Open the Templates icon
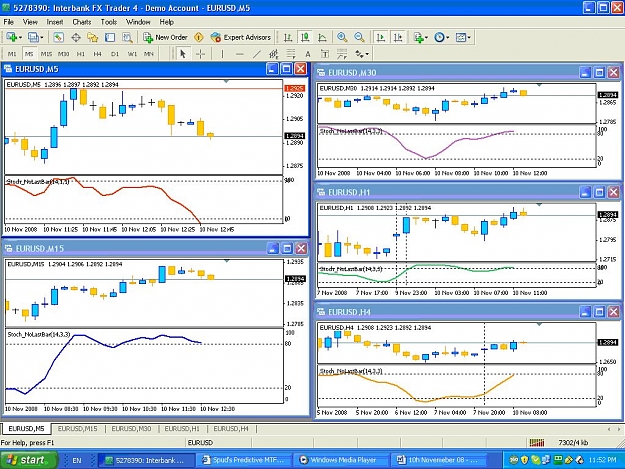Viewport: 625px width, 469px height. [x=460, y=37]
